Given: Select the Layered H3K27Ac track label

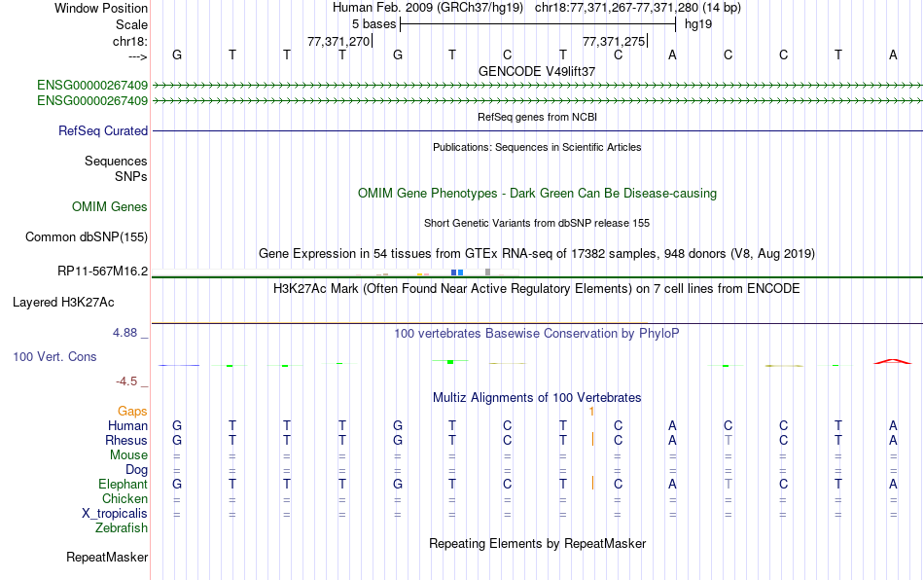Looking at the screenshot, I should tap(63, 303).
